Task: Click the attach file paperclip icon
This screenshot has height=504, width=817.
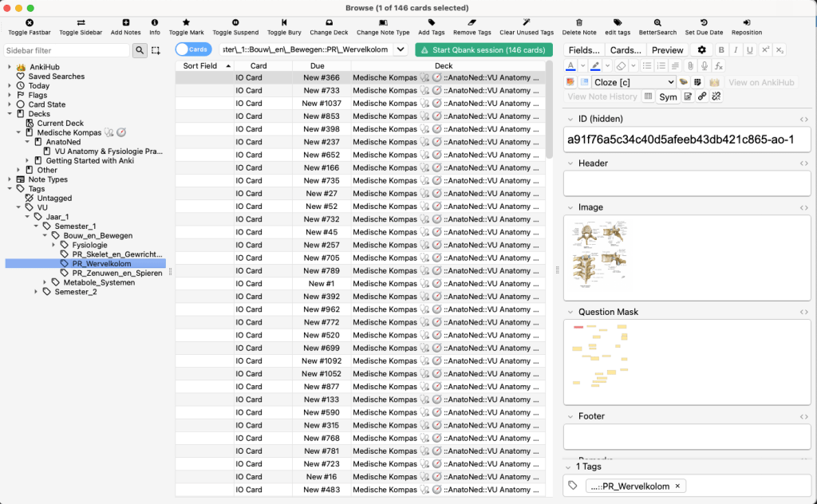Action: pyautogui.click(x=689, y=65)
